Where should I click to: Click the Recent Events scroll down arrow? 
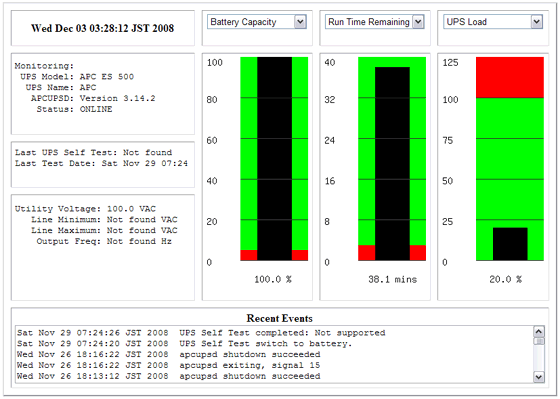click(x=539, y=377)
